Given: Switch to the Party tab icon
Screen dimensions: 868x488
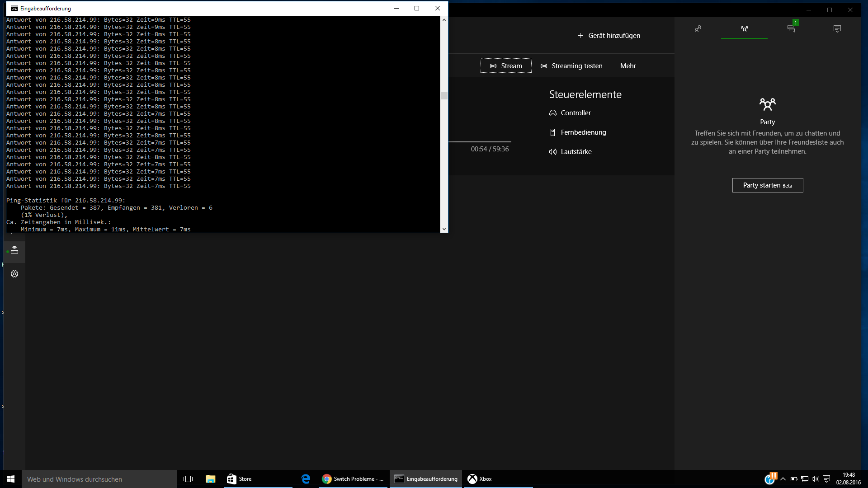Looking at the screenshot, I should [x=744, y=29].
